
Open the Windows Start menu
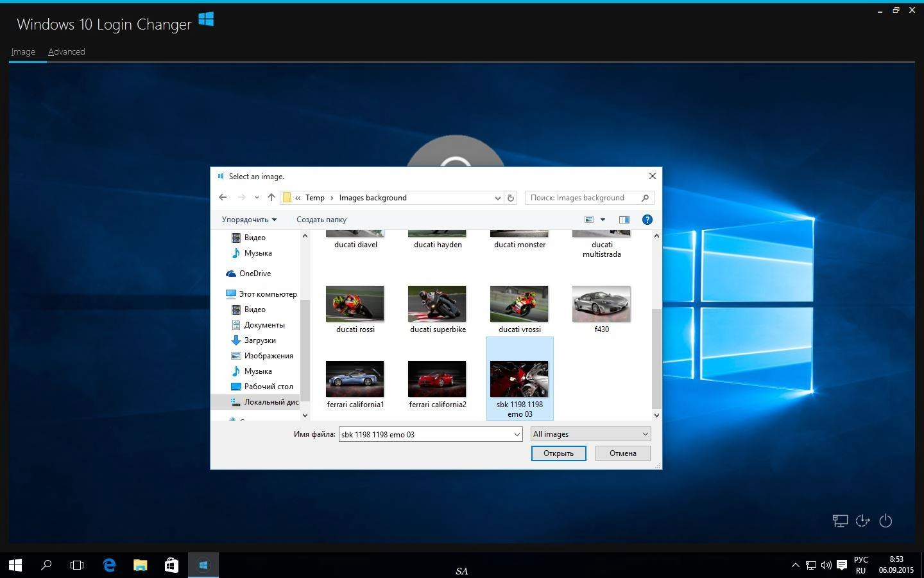click(15, 565)
